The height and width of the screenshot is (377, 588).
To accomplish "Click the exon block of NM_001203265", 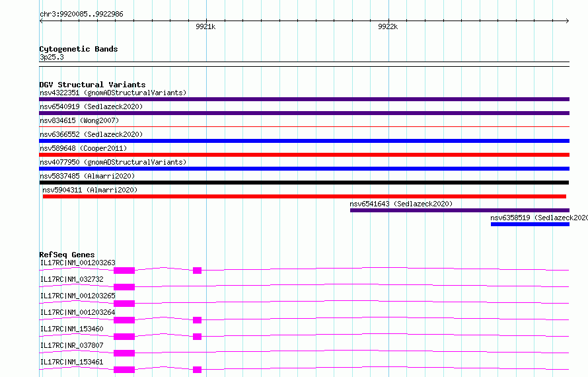I will point(124,304).
